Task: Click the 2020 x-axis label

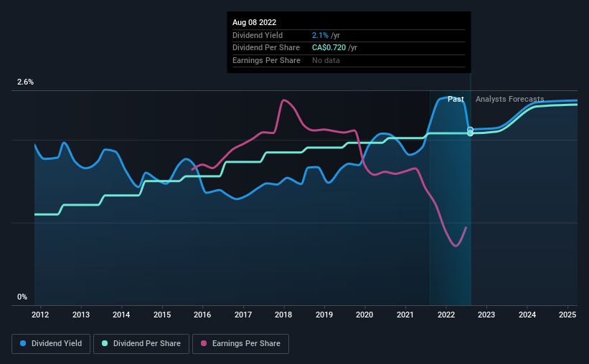Action: [364, 315]
